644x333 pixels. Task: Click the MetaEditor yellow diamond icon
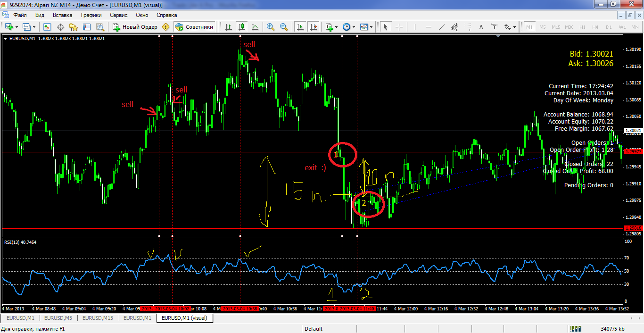(x=166, y=27)
